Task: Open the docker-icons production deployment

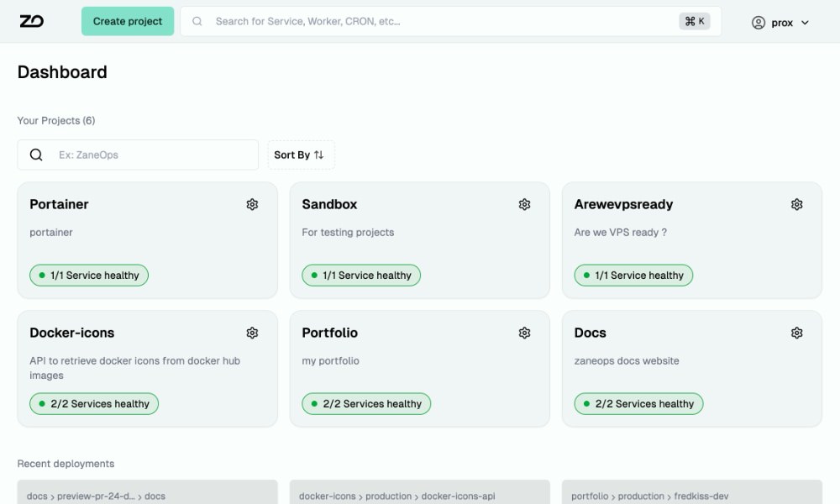Action: click(420, 496)
